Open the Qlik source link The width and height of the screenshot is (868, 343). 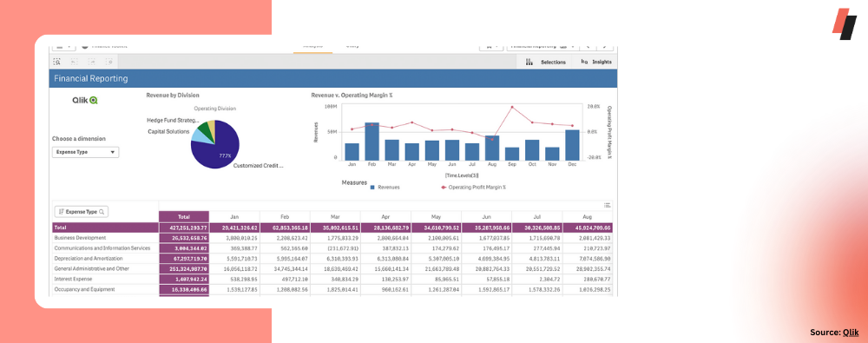coord(851,333)
